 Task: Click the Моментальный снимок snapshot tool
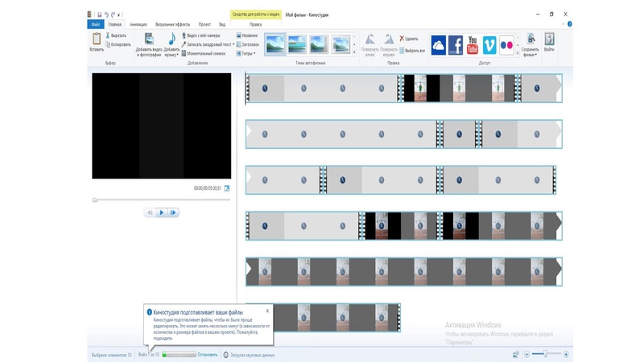pos(204,54)
